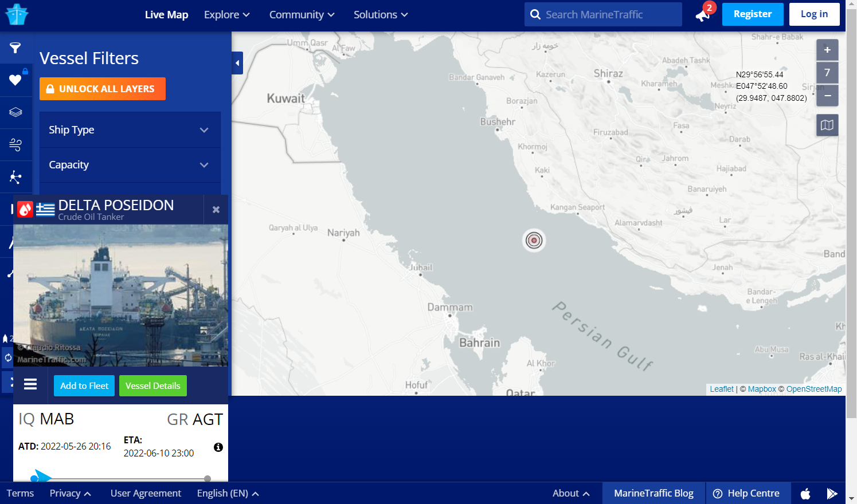Open the weather wind icon in sidebar
857x504 pixels.
[15, 145]
